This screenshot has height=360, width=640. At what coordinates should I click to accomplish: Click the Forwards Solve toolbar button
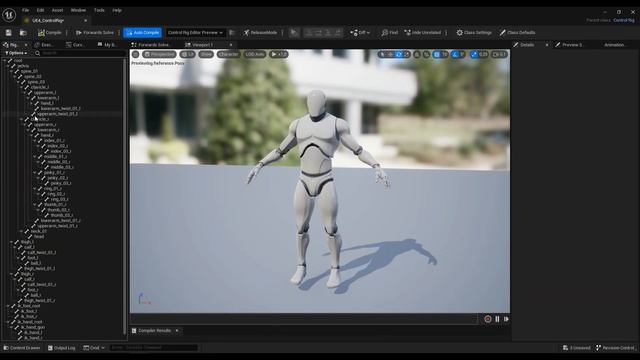95,33
